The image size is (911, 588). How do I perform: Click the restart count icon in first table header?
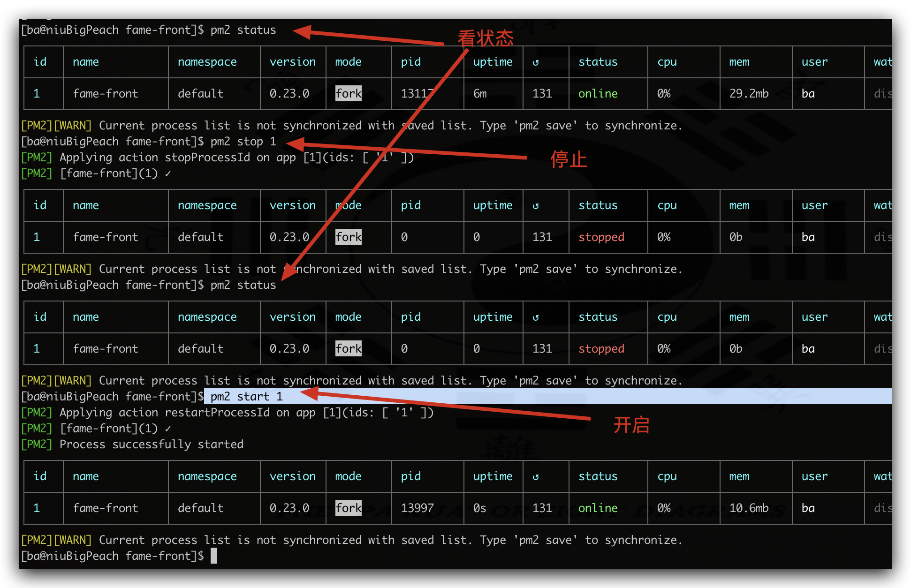(536, 62)
